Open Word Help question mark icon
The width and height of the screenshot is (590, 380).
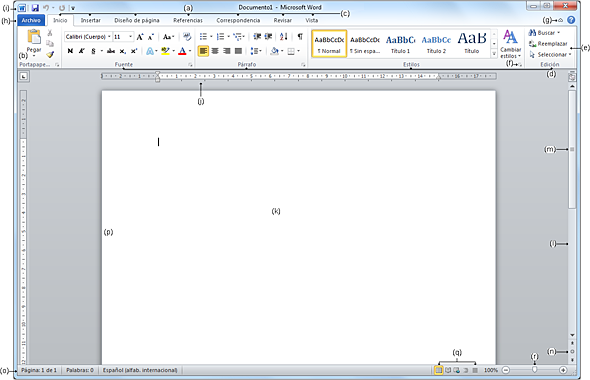coord(571,20)
